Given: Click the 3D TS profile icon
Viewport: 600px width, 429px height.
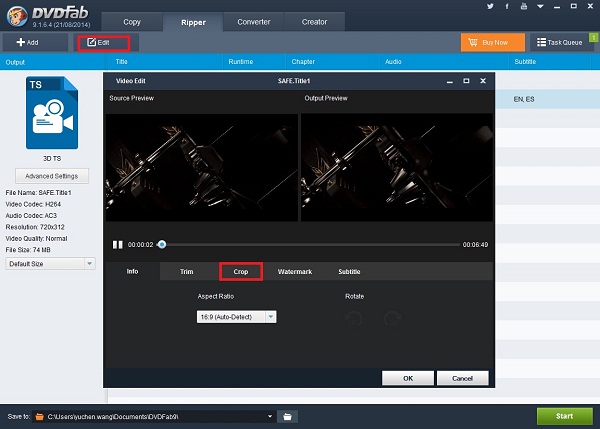Looking at the screenshot, I should pyautogui.click(x=52, y=113).
